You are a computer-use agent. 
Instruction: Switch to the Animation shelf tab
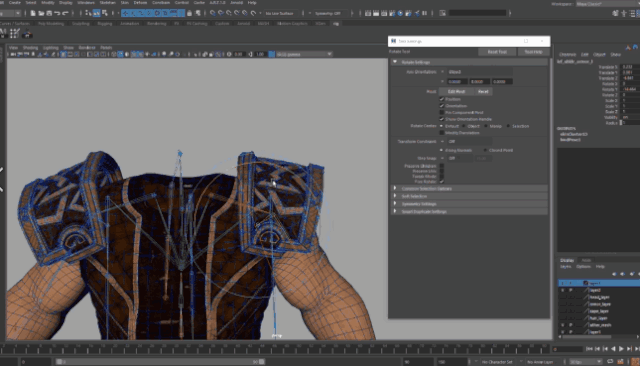(x=129, y=24)
